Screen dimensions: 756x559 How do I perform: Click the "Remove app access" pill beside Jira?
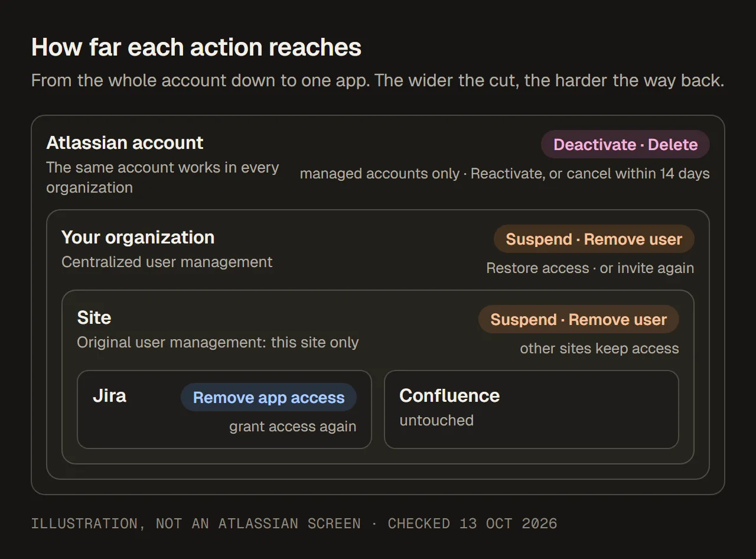click(x=269, y=398)
